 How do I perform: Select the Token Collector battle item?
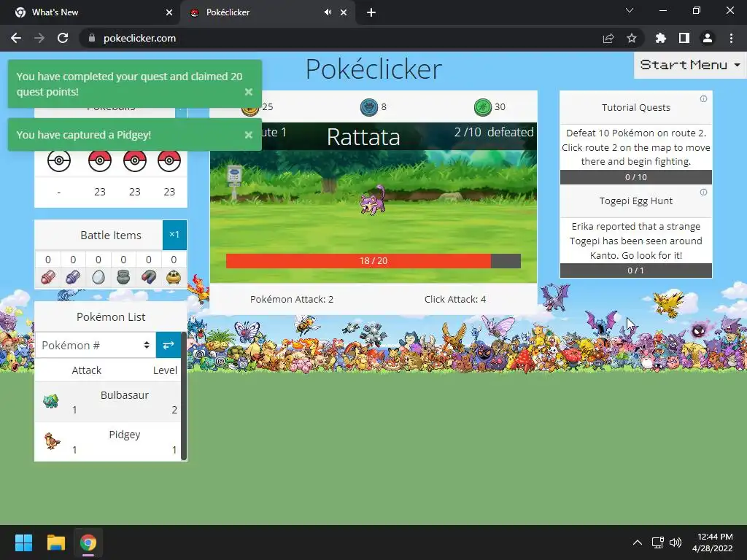(x=123, y=276)
